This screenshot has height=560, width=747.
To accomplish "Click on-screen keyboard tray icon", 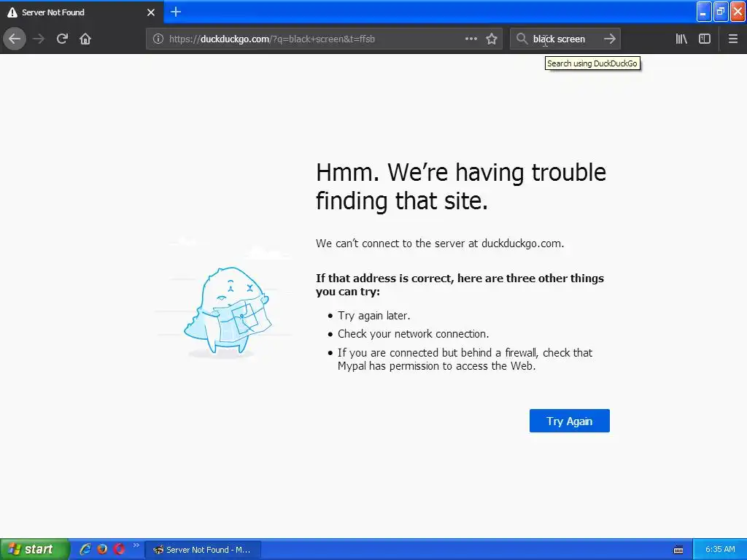I will coord(678,550).
